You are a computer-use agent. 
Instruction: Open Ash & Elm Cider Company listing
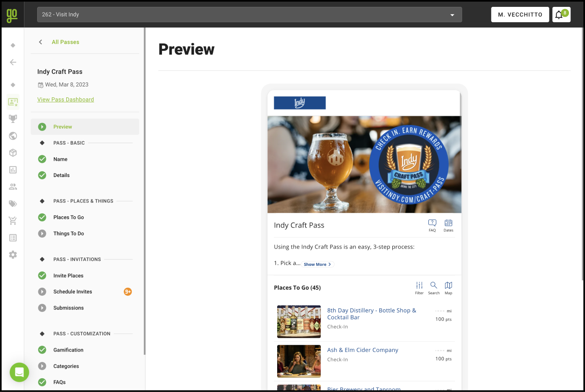coord(363,350)
